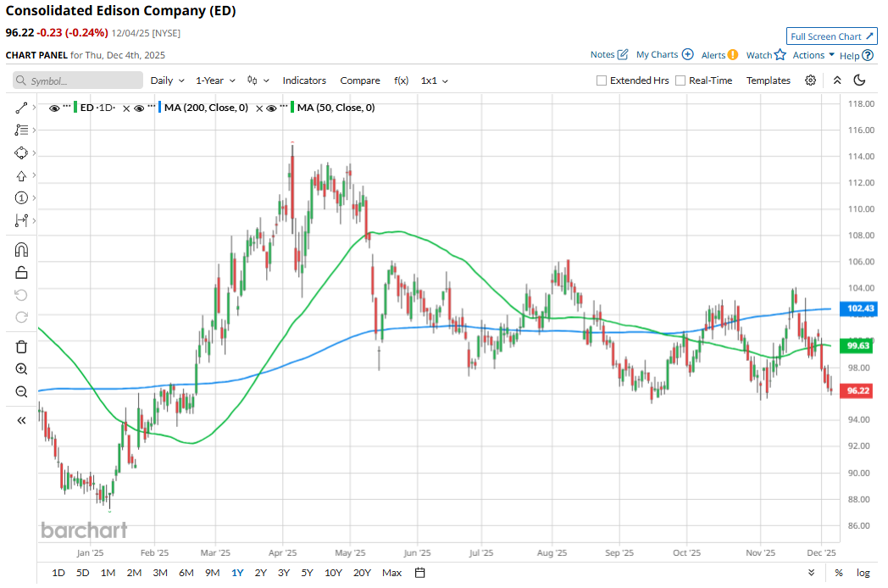Open the f(x) expressions menu
The width and height of the screenshot is (888, 588).
pyautogui.click(x=401, y=80)
